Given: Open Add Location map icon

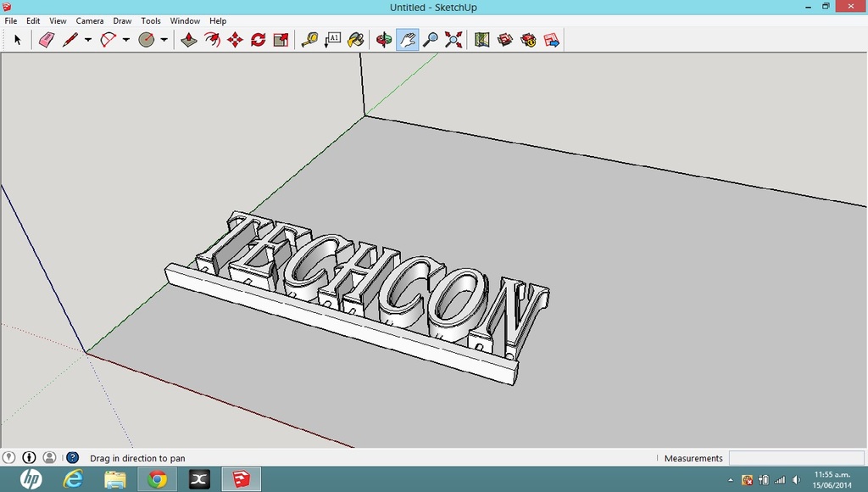Looking at the screenshot, I should coord(482,40).
